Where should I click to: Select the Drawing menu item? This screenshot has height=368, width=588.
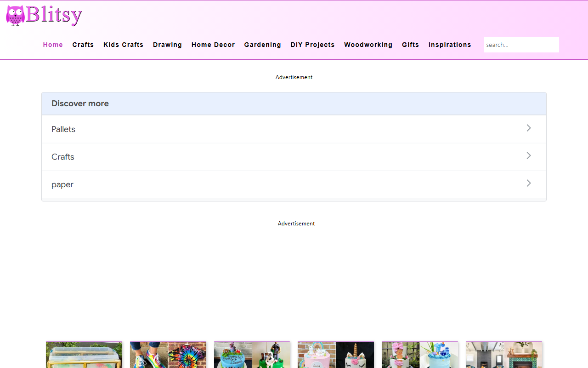pos(168,45)
